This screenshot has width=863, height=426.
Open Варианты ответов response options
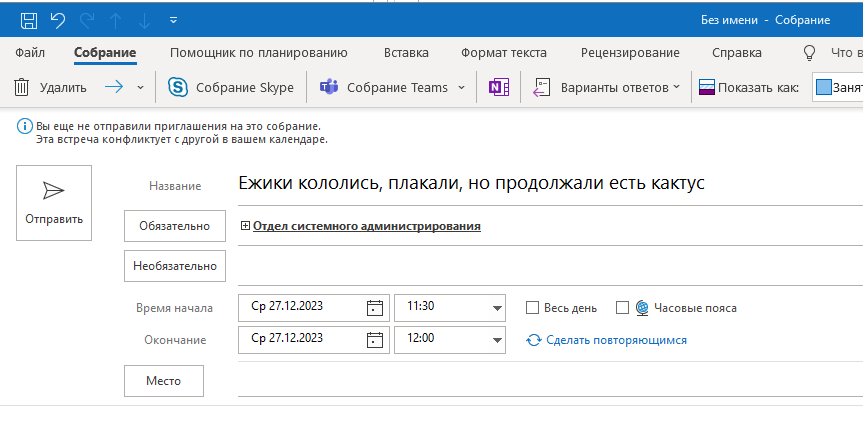coord(607,88)
